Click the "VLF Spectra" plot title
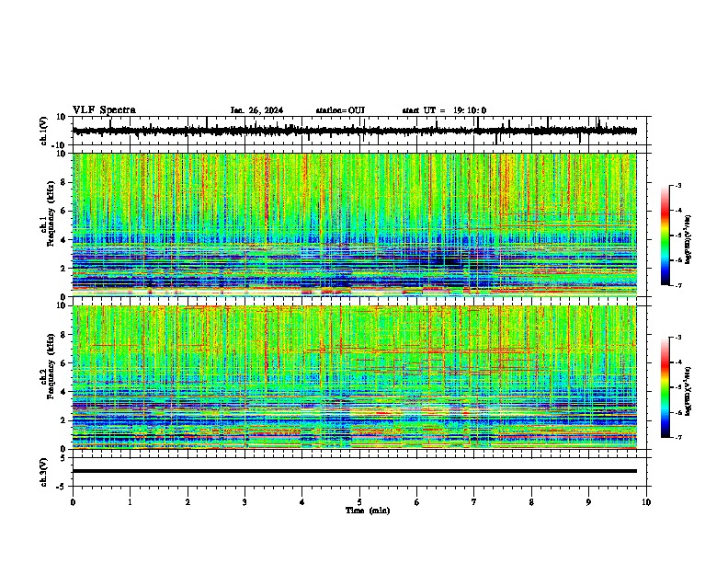This screenshot has height=563, width=728. [104, 110]
